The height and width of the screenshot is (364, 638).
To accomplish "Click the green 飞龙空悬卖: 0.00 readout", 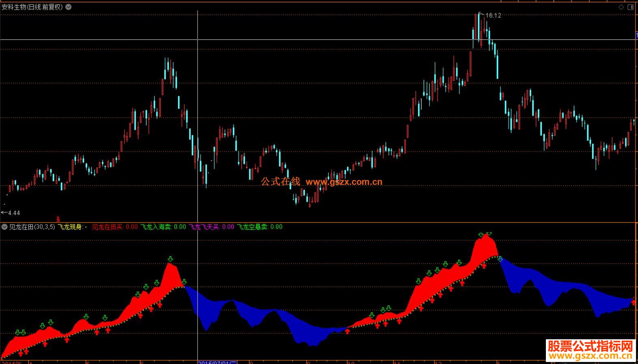I will 260,227.
